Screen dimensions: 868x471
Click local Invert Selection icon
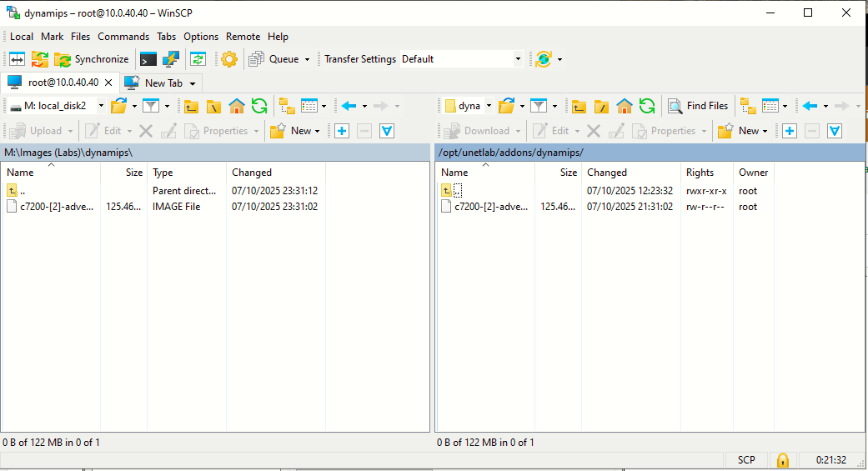(386, 131)
